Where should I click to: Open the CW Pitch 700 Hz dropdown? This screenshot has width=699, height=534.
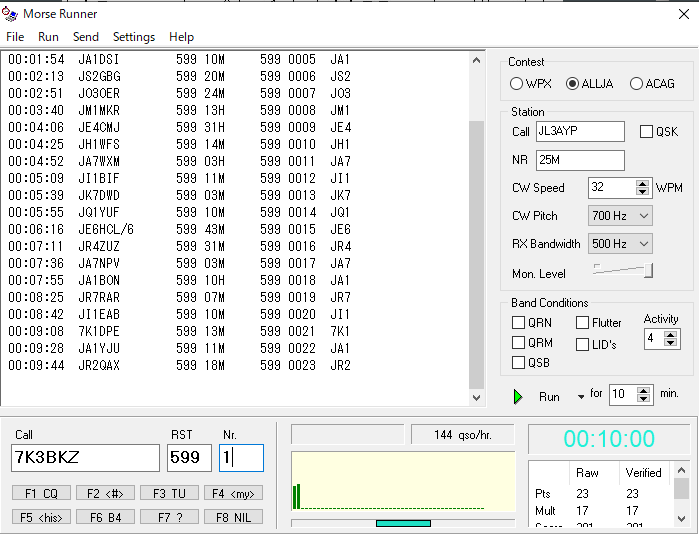point(620,216)
